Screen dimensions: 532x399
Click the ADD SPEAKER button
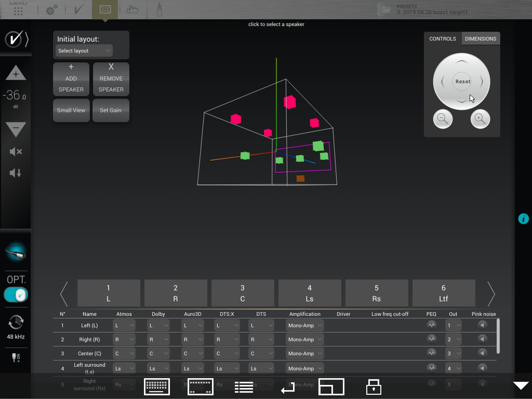tap(71, 79)
